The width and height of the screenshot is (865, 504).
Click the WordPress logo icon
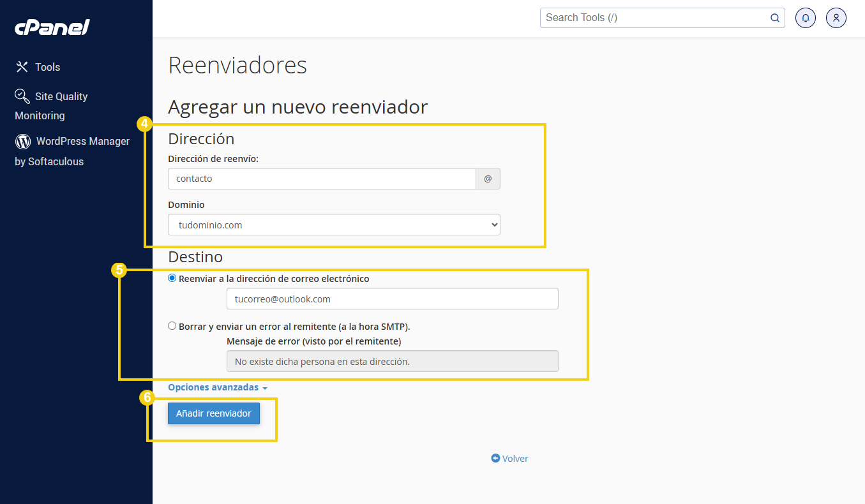(x=23, y=141)
